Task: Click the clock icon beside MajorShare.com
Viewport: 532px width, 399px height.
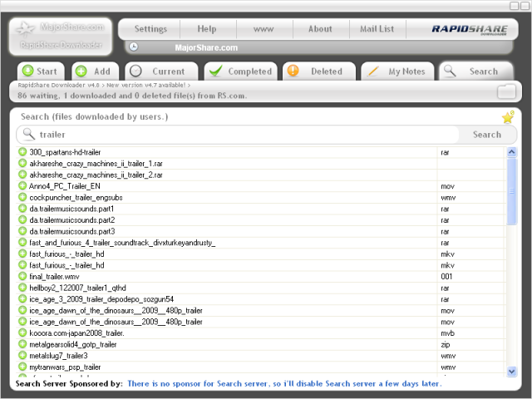Action: click(x=134, y=47)
